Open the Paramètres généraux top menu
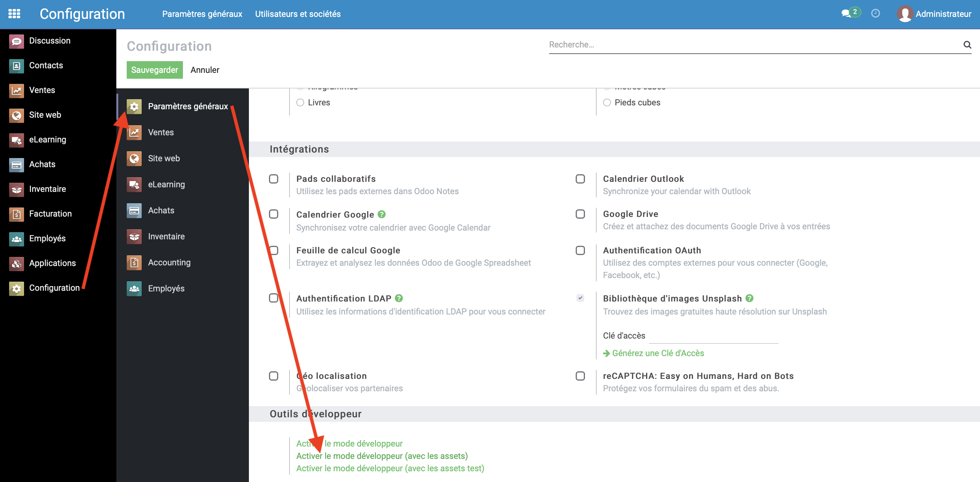Screen dimensions: 980x482 tap(202, 14)
